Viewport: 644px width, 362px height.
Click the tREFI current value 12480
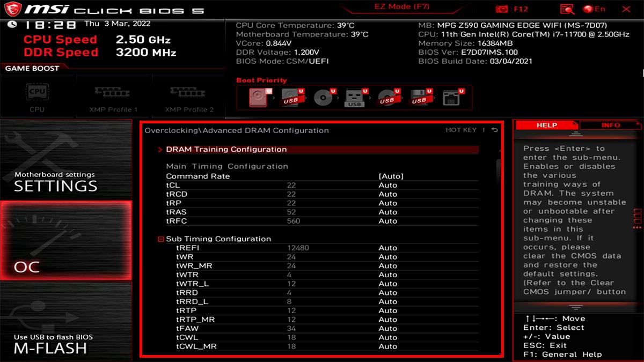[298, 248]
